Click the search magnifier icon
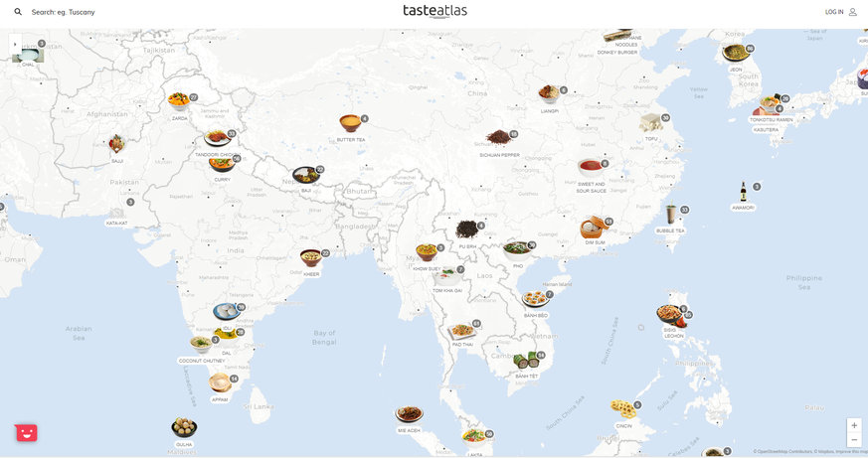 18,12
